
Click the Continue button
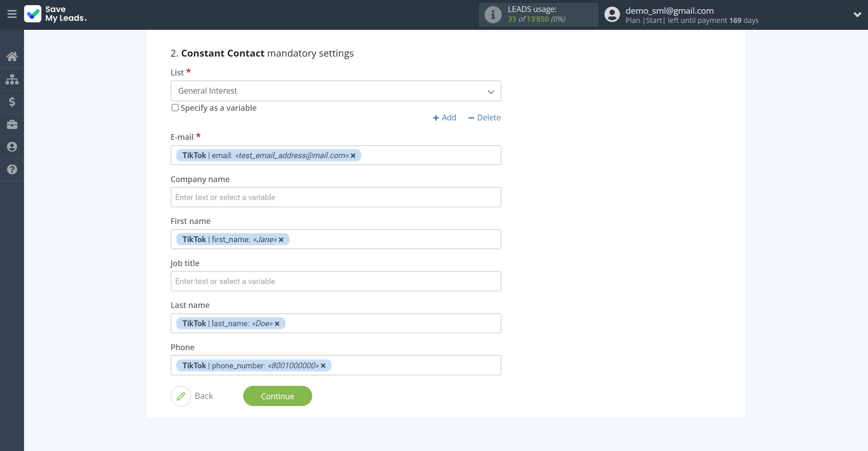(278, 396)
